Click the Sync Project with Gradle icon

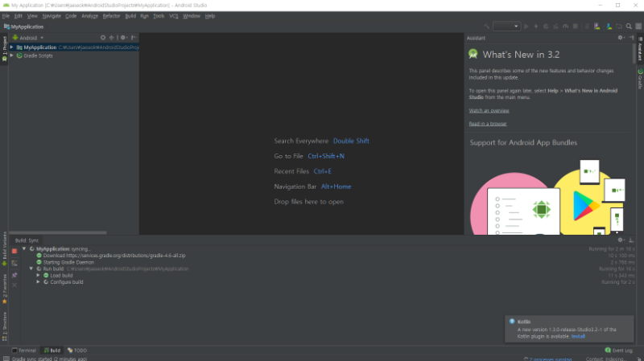(x=587, y=27)
